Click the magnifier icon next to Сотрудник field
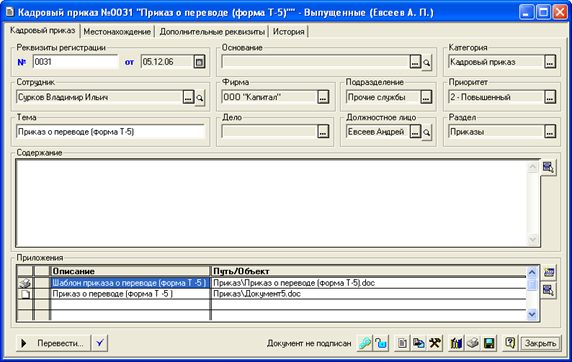Image resolution: width=572 pixels, height=362 pixels. (200, 98)
